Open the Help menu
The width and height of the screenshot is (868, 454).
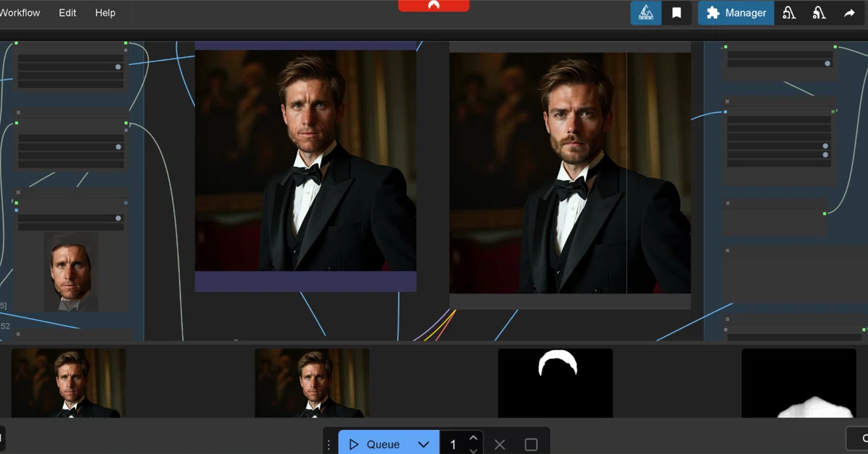[105, 13]
